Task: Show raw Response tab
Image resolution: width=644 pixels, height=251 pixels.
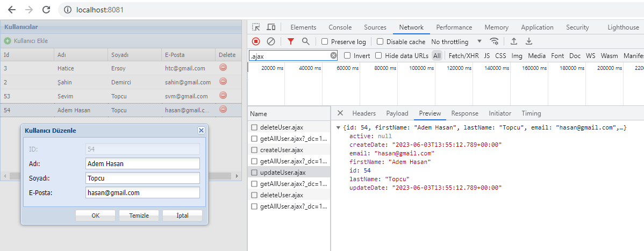Action: click(x=465, y=113)
